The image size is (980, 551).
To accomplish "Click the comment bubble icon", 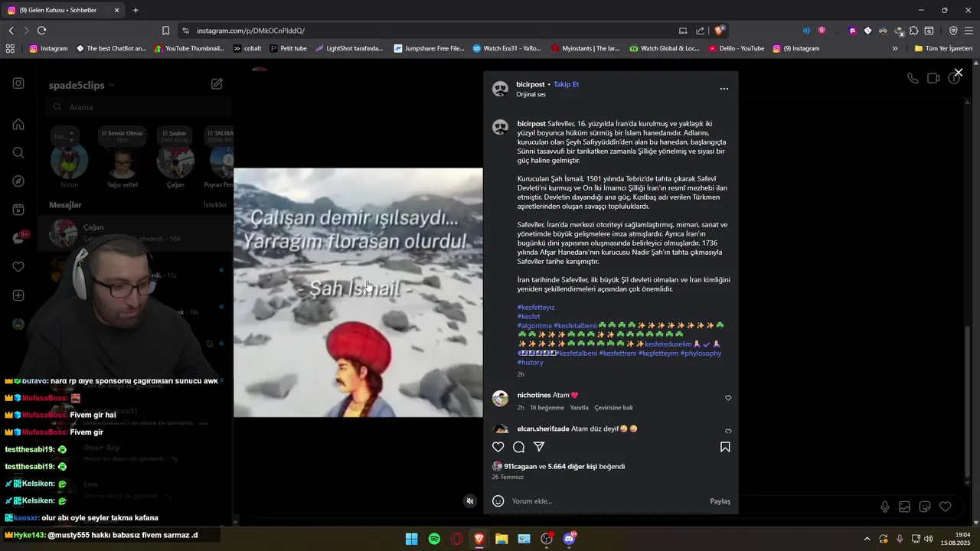I will [518, 447].
